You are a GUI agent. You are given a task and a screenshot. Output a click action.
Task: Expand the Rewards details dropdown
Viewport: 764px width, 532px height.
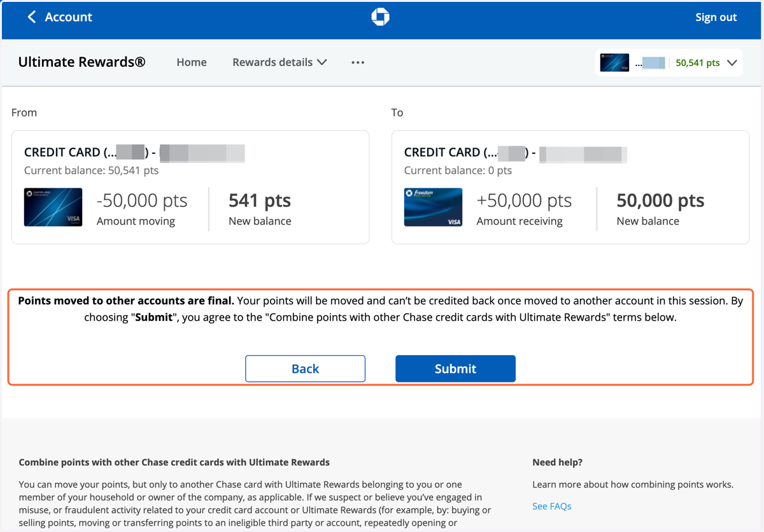tap(279, 62)
